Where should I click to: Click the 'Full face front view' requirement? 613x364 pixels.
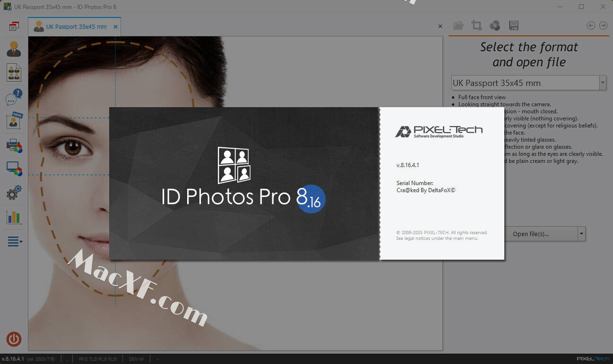pyautogui.click(x=482, y=97)
